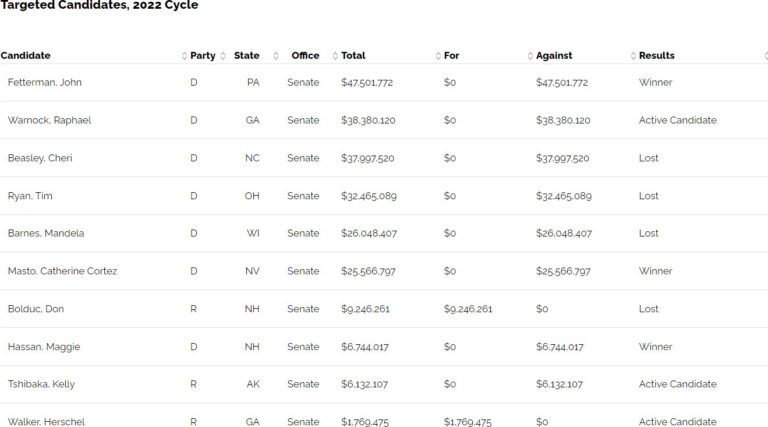
Task: Click the For column sort arrows
Action: click(530, 56)
